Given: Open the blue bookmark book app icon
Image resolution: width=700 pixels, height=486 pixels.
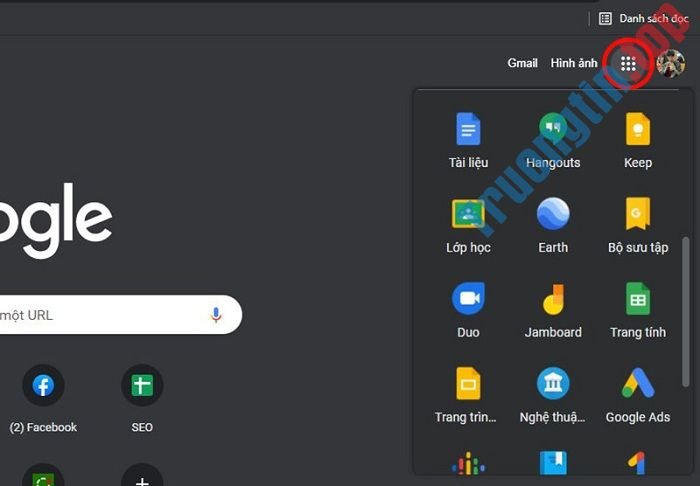Looking at the screenshot, I should (553, 463).
